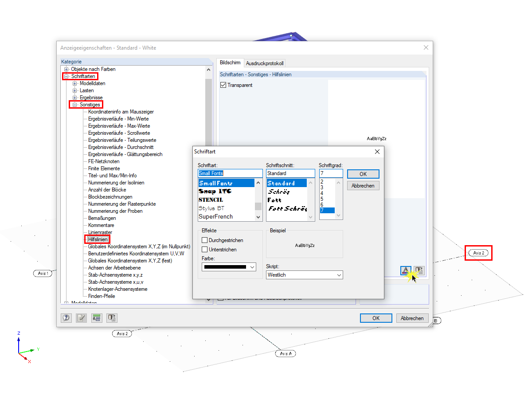Select the SuperFrench font
Viewport: 532px width, 399px height.
click(x=215, y=217)
